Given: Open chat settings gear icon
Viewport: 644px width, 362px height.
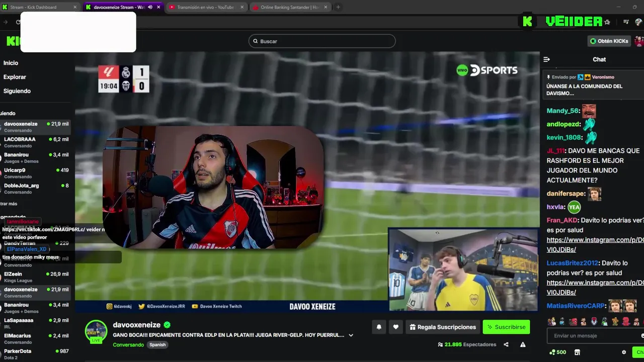Looking at the screenshot, I should tap(624, 352).
